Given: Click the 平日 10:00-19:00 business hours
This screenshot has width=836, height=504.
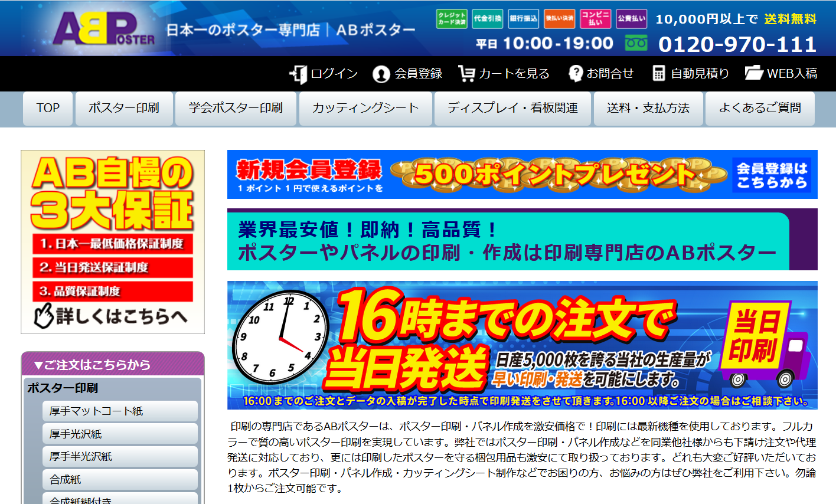Looking at the screenshot, I should pos(545,43).
